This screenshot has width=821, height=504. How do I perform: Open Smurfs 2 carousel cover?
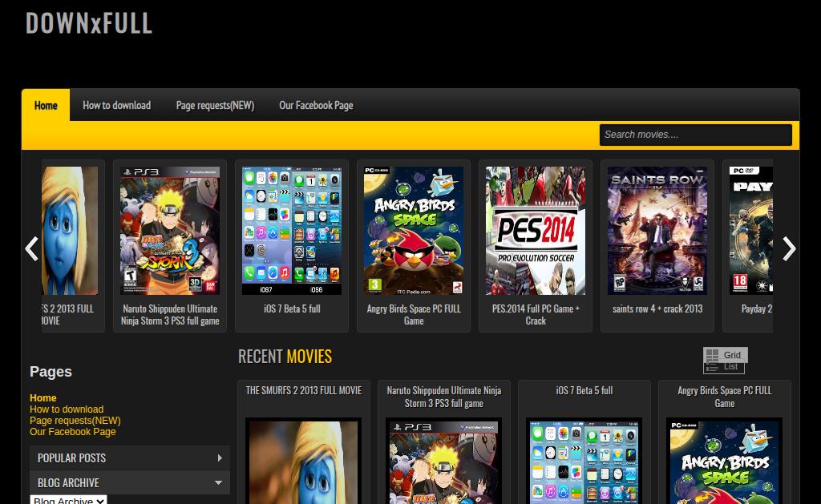70,231
